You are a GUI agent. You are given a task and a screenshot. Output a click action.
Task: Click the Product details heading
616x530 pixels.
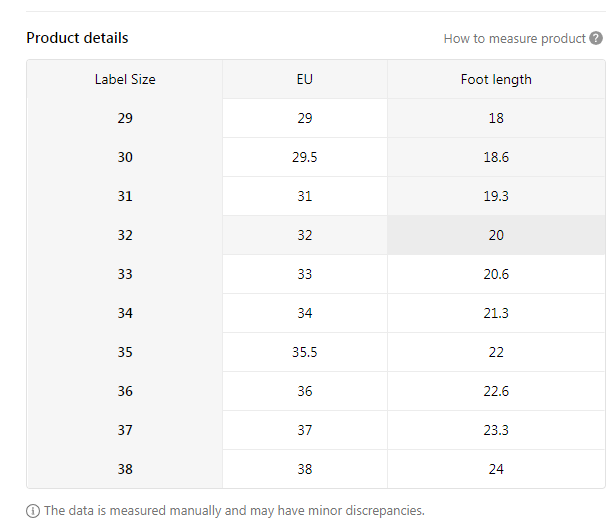coord(77,38)
